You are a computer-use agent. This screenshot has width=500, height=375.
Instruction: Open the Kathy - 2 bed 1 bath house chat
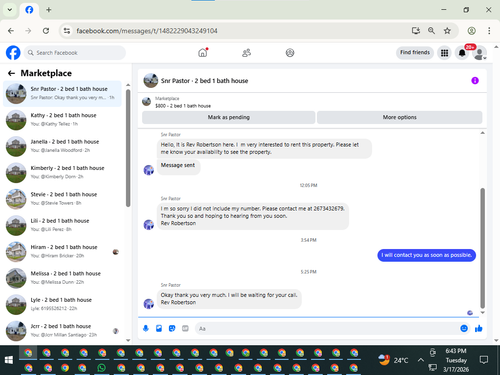point(62,120)
